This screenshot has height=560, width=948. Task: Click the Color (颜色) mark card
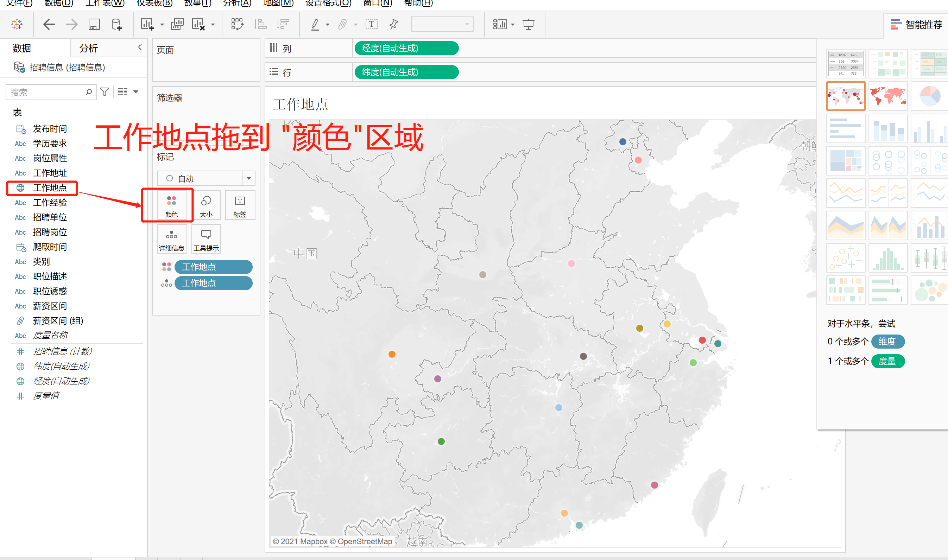[x=171, y=206]
